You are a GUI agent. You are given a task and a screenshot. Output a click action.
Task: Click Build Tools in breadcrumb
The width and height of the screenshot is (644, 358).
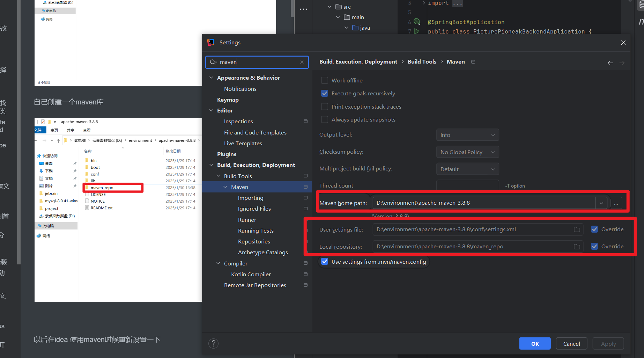pyautogui.click(x=422, y=62)
